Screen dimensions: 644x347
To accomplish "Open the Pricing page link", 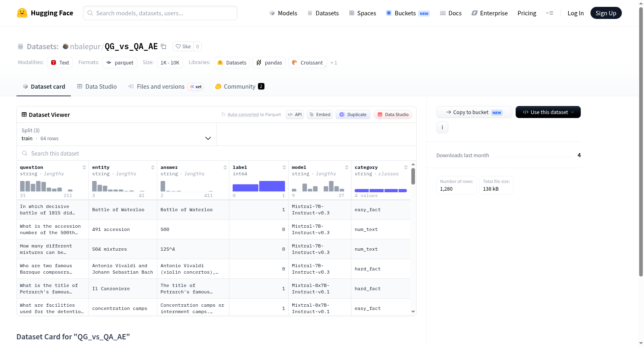I will (527, 13).
